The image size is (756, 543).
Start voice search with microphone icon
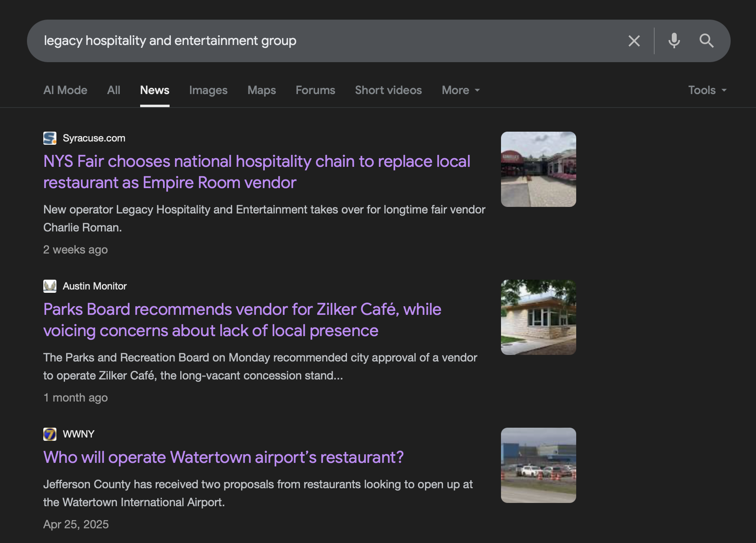click(674, 41)
